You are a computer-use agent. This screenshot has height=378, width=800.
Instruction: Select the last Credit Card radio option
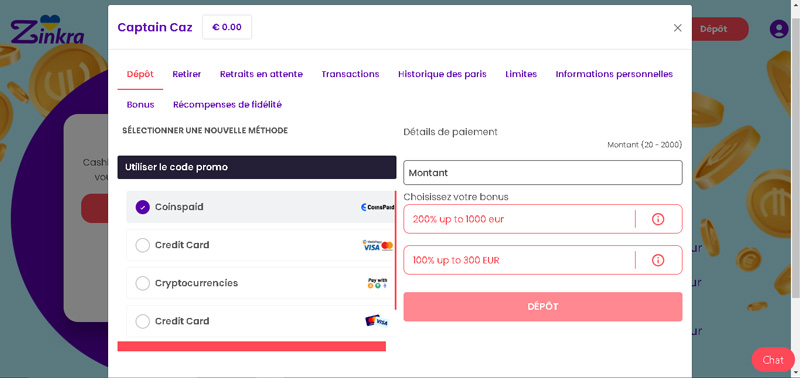[142, 321]
